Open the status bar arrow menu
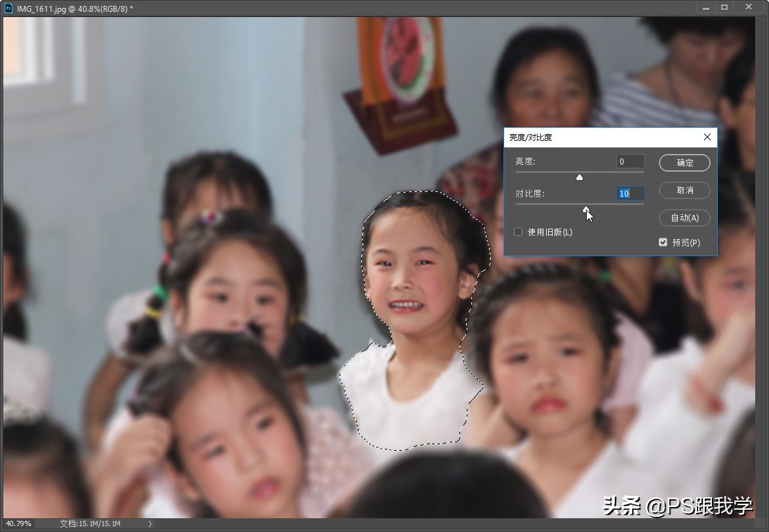This screenshot has height=532, width=769. click(150, 523)
